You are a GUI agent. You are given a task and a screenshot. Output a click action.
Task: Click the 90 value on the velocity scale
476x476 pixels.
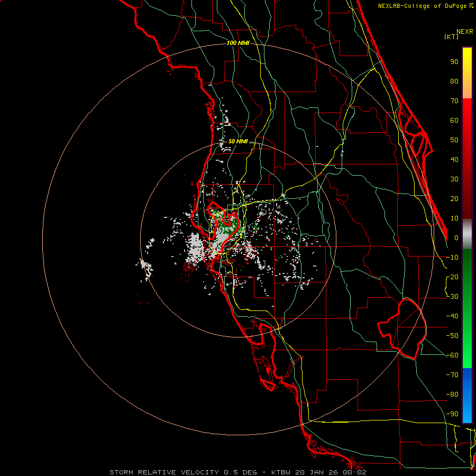[x=454, y=62]
